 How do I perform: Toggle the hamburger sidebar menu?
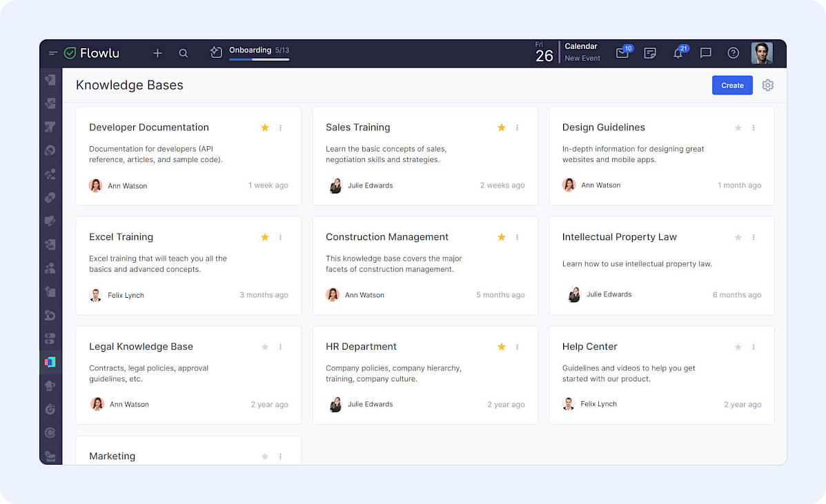pos(52,53)
